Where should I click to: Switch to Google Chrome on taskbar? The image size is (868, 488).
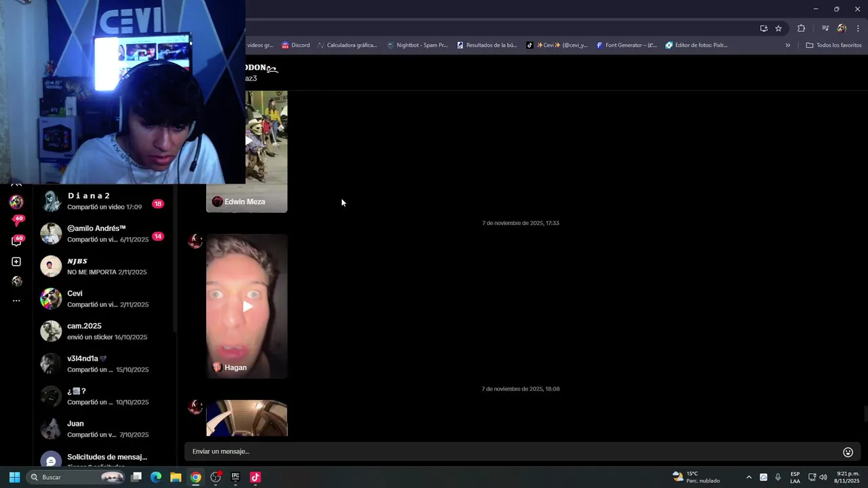195,477
